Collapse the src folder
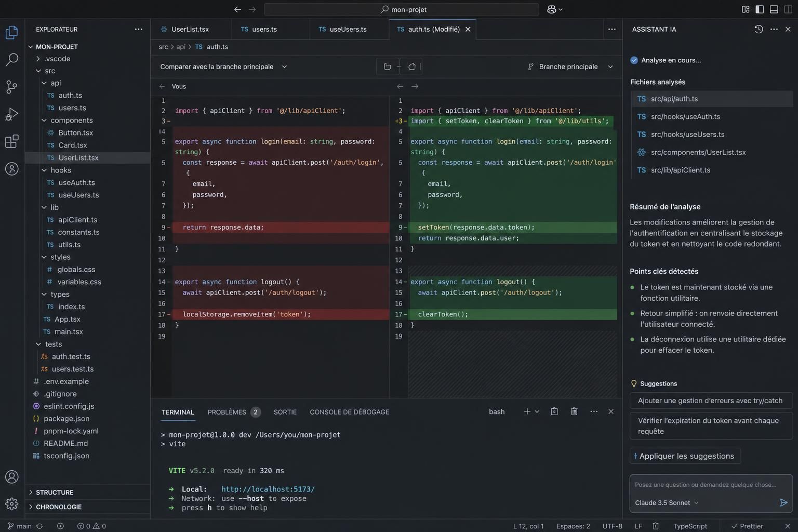Image resolution: width=798 pixels, height=532 pixels. [x=50, y=71]
